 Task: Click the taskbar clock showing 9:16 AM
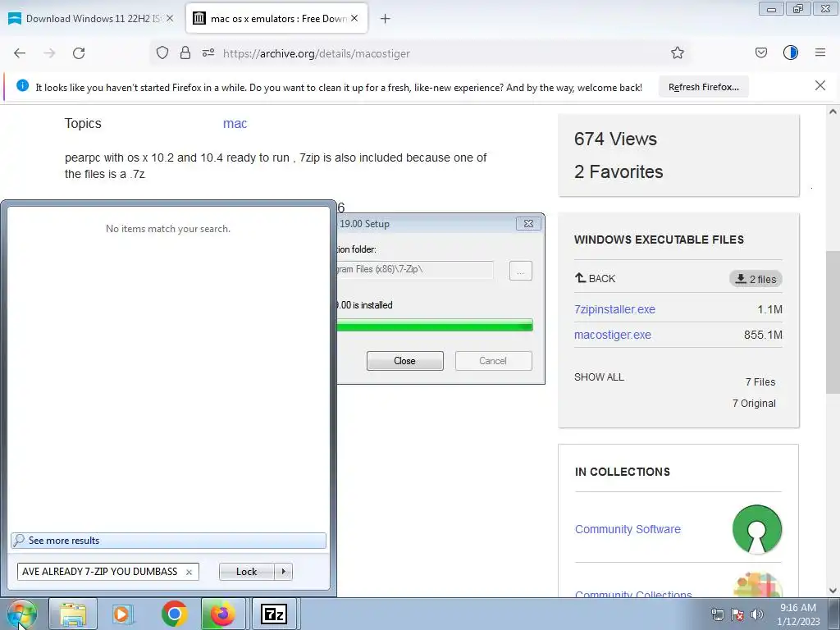(x=798, y=614)
